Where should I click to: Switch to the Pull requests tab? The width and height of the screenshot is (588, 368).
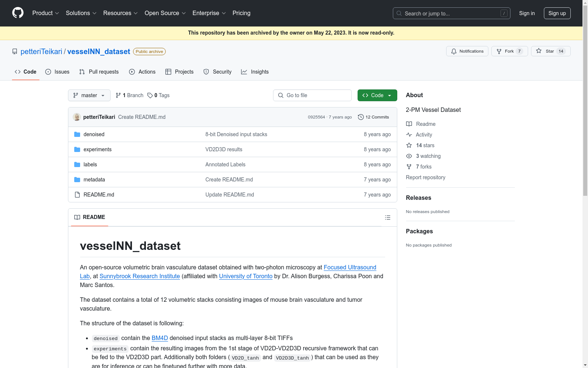(99, 72)
